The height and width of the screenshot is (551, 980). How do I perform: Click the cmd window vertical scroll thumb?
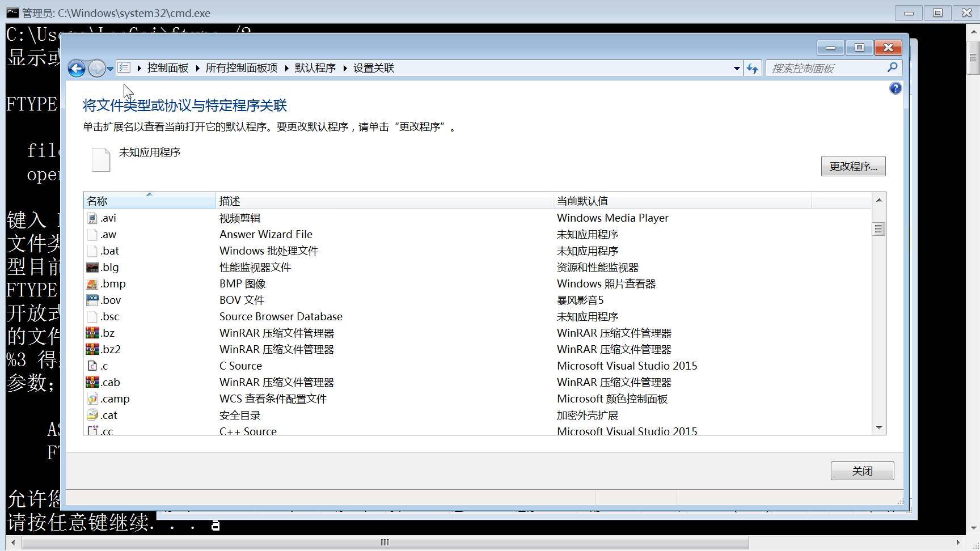pos(973,58)
